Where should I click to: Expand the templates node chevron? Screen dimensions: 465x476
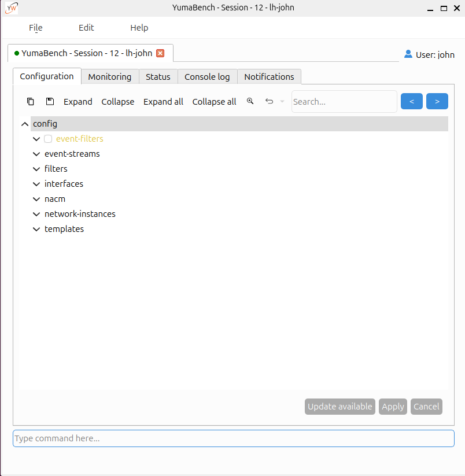click(36, 229)
